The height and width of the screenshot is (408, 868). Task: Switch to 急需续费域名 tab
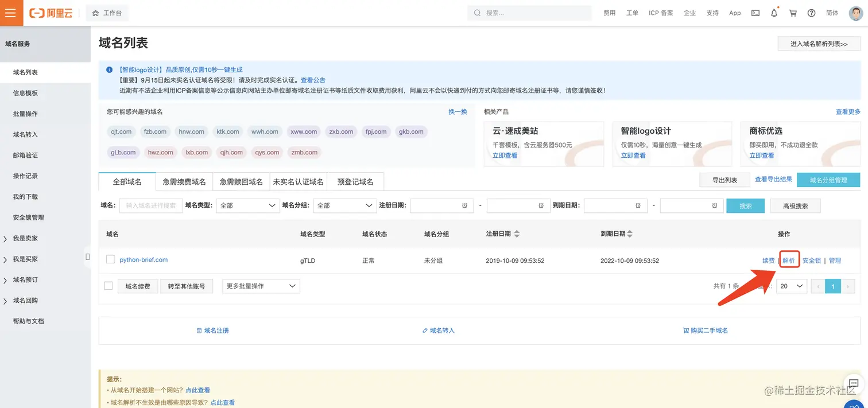184,181
